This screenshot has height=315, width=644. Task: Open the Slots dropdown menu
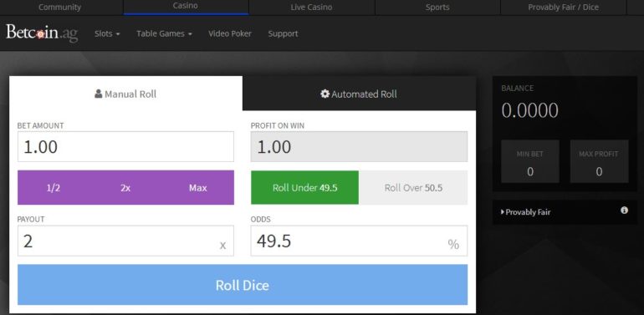107,33
